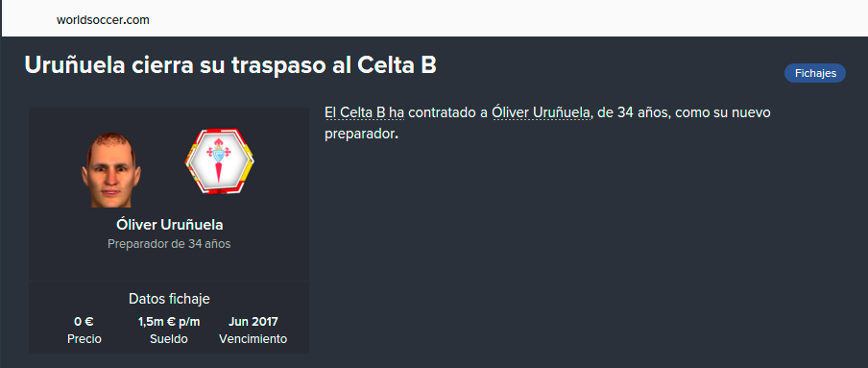This screenshot has height=368, width=868.
Task: Click the worldsoccer.com source label
Action: pyautogui.click(x=103, y=20)
